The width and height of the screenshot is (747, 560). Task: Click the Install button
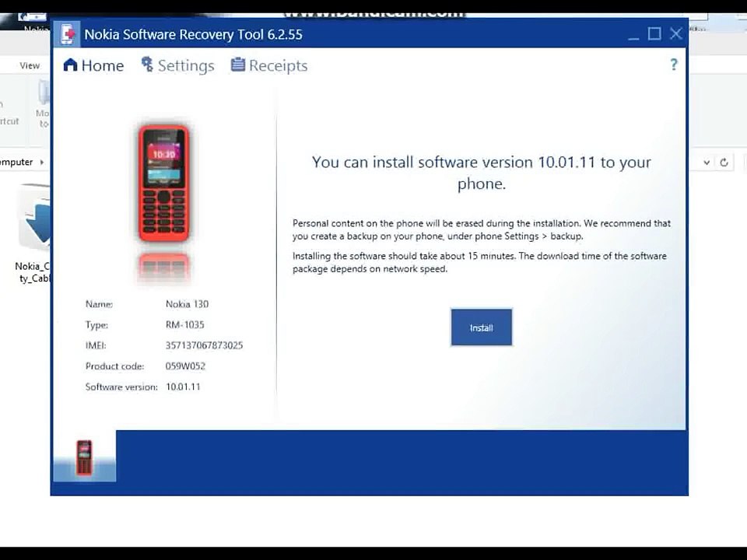(481, 327)
